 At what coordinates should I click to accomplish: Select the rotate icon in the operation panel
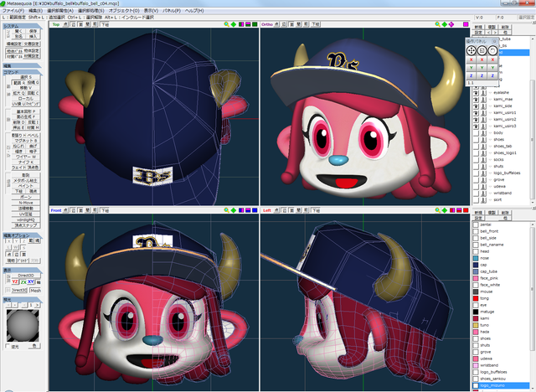(x=492, y=50)
